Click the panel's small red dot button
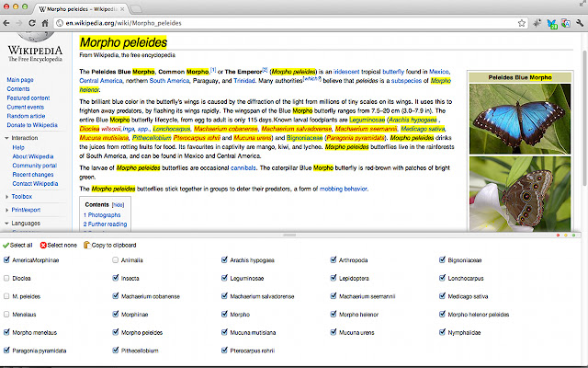Image resolution: width=588 pixels, height=368 pixels. point(558,236)
